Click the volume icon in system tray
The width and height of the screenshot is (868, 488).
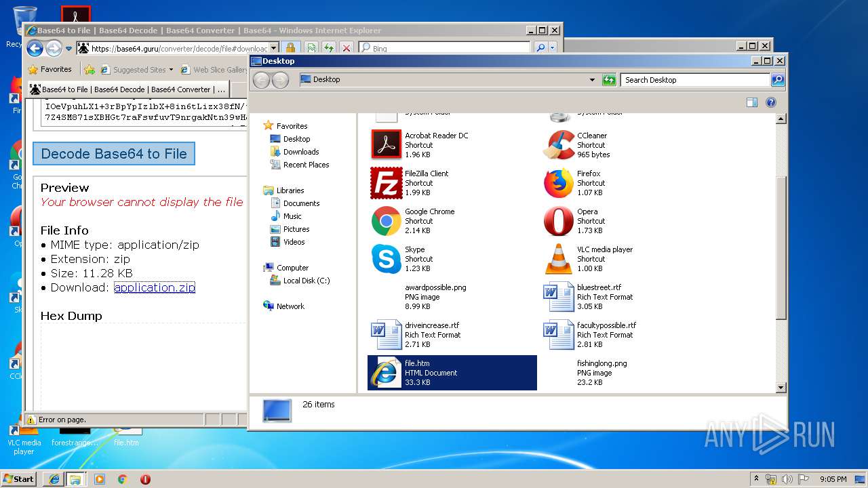click(x=787, y=479)
